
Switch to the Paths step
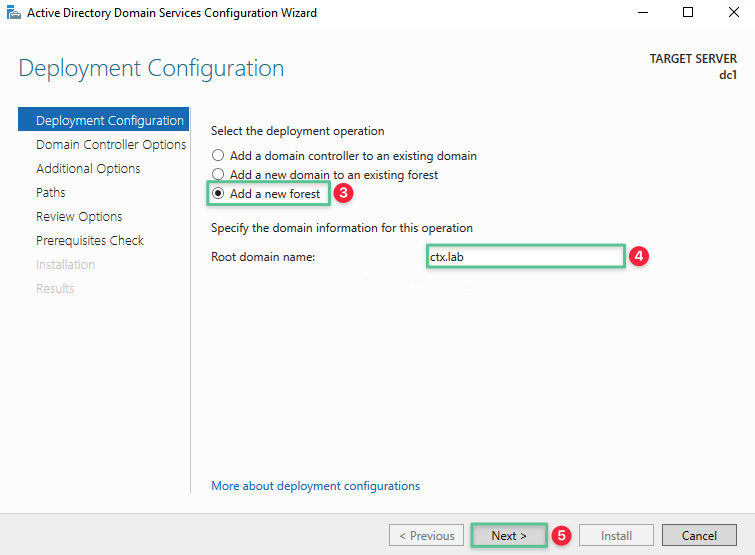tap(51, 193)
